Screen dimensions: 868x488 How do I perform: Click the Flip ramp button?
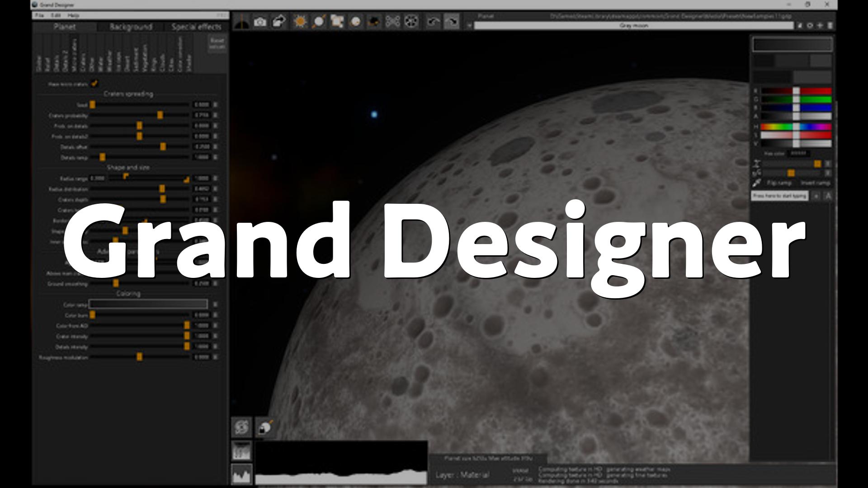pyautogui.click(x=779, y=183)
